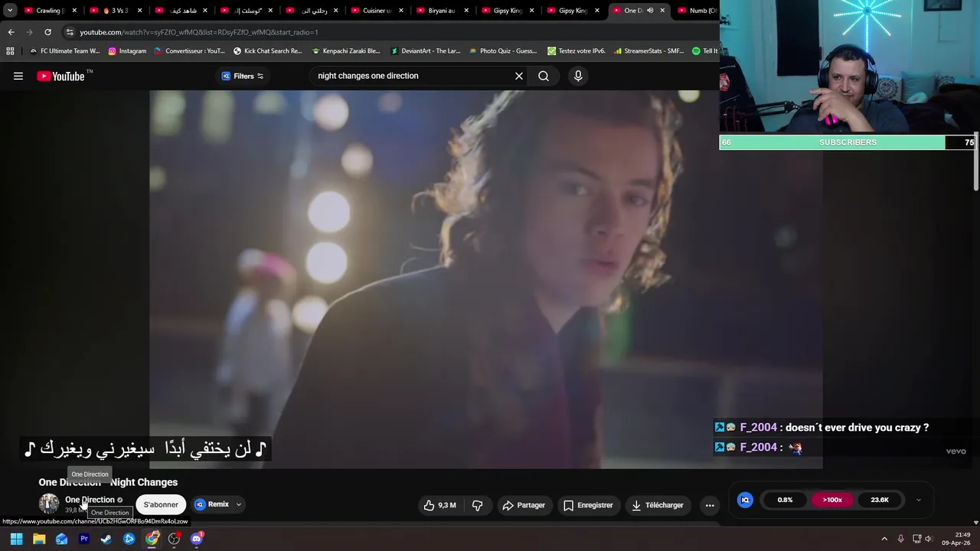The width and height of the screenshot is (980, 551).
Task: View site information icon in address bar
Action: [x=70, y=32]
